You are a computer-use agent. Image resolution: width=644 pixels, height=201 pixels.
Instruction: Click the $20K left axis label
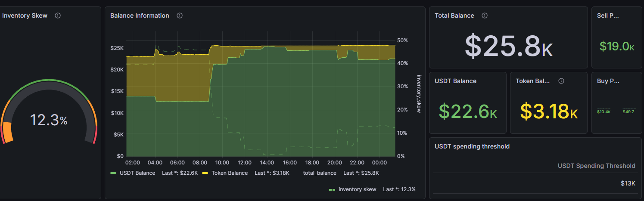tap(117, 69)
